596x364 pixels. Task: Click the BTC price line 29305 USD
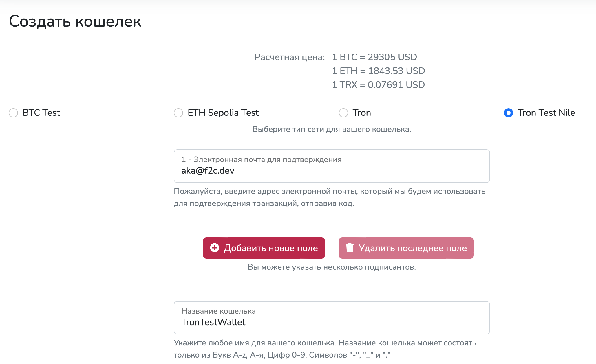(374, 57)
